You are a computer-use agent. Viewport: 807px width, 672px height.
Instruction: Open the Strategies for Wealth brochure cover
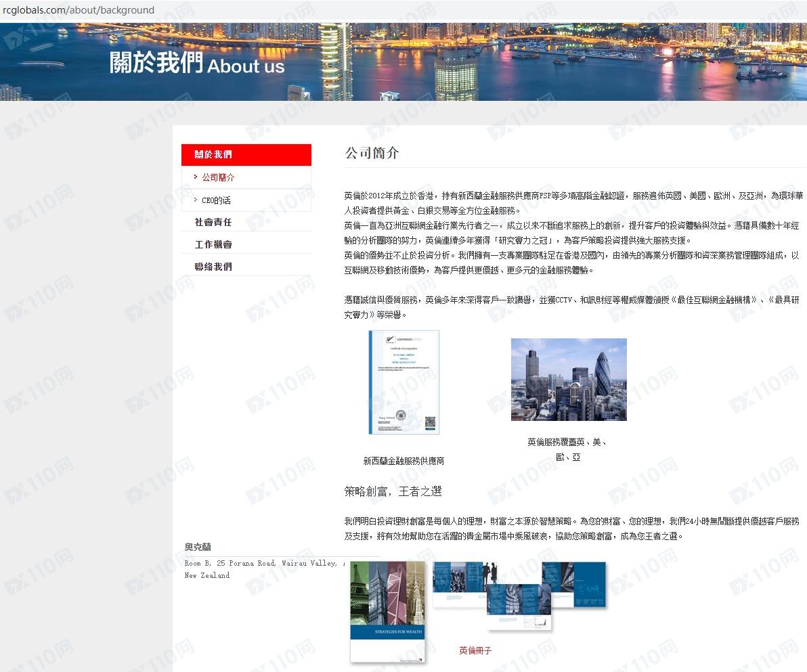(387, 611)
